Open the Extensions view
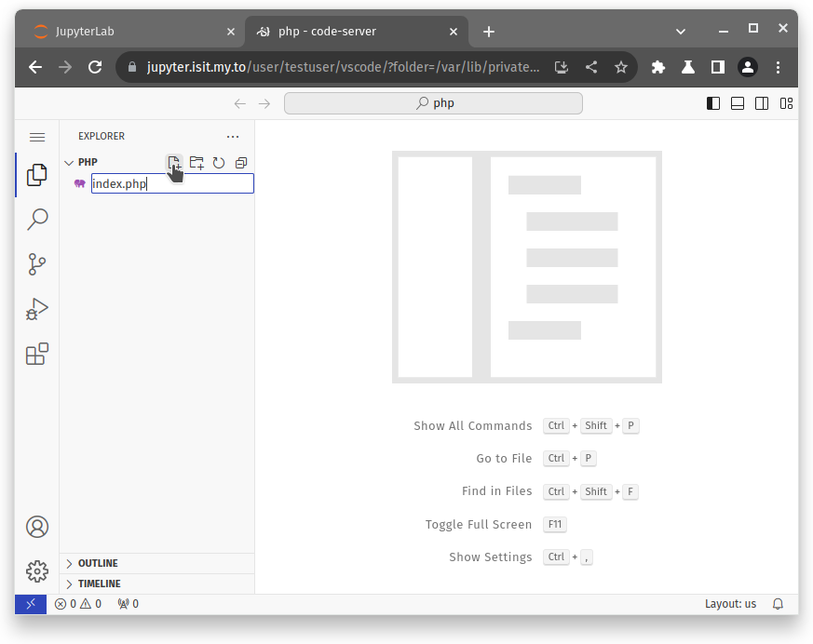This screenshot has width=813, height=644. click(x=37, y=355)
